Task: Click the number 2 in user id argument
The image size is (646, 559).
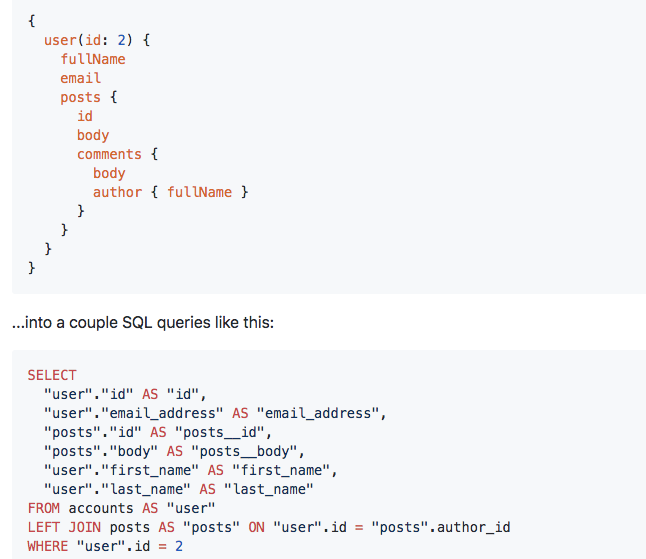Action: click(x=122, y=40)
